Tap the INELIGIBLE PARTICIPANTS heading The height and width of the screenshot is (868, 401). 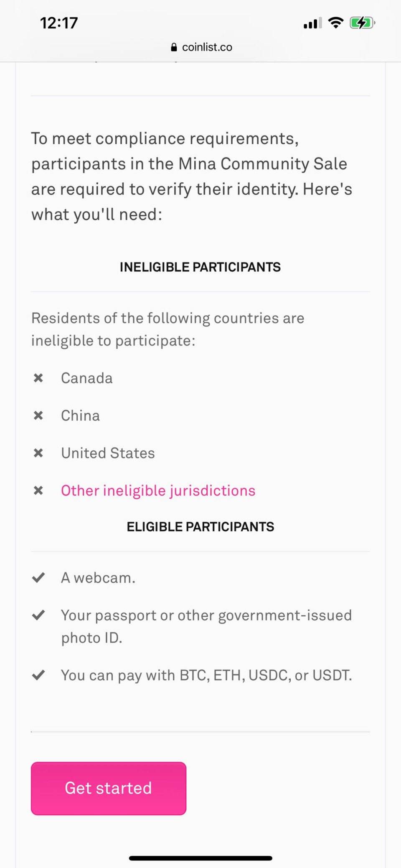click(x=200, y=267)
